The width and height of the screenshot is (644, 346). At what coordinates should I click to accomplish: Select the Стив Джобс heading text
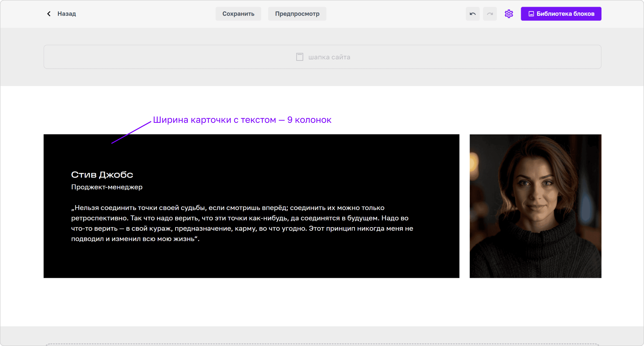point(102,174)
